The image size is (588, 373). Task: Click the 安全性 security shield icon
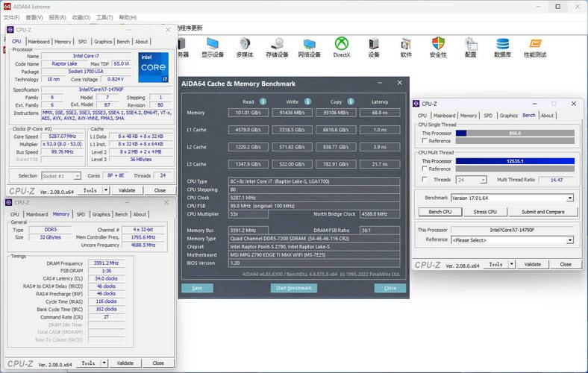[438, 45]
